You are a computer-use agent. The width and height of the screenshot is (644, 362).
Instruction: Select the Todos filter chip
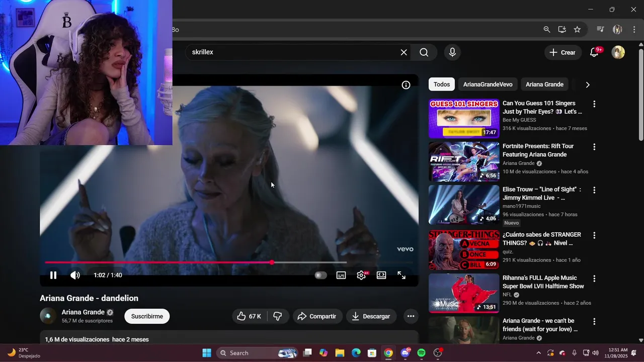point(442,84)
